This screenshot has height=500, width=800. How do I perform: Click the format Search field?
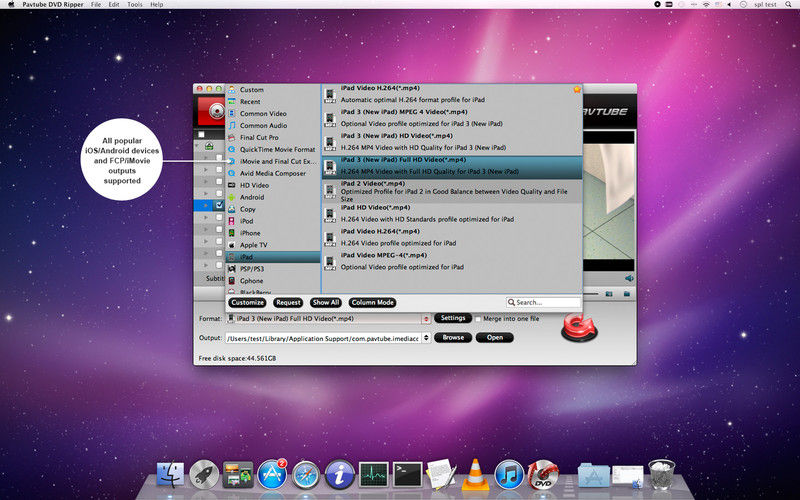543,303
